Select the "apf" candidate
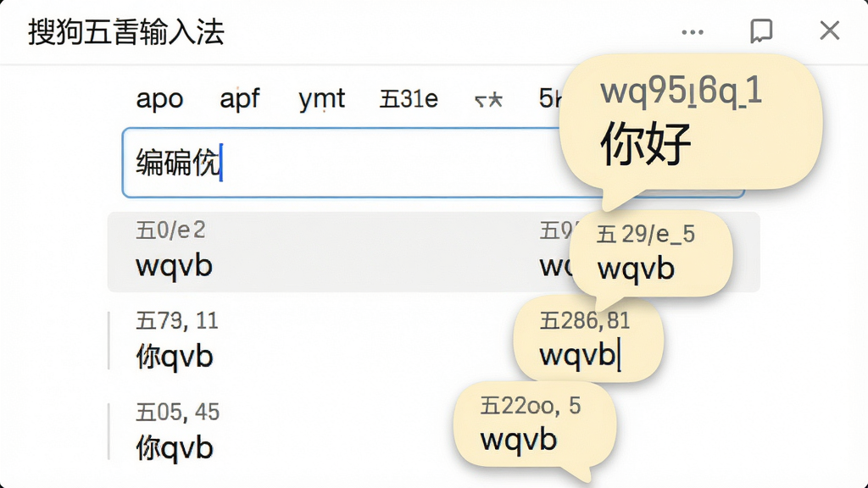This screenshot has width=868, height=488. point(239,99)
